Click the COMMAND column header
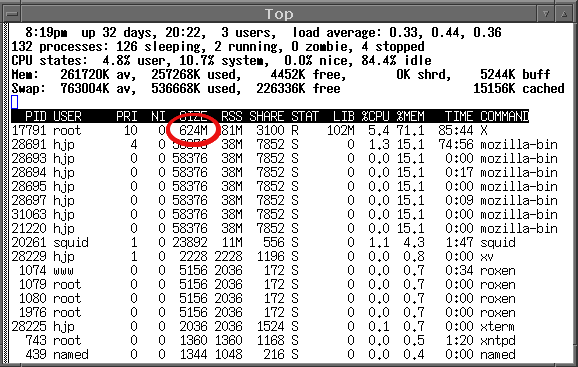 (x=504, y=116)
